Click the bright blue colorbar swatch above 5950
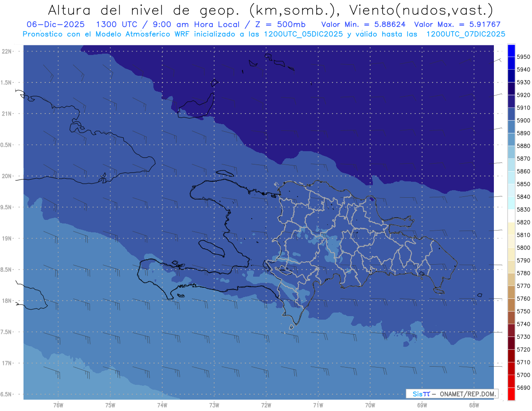 (511, 51)
